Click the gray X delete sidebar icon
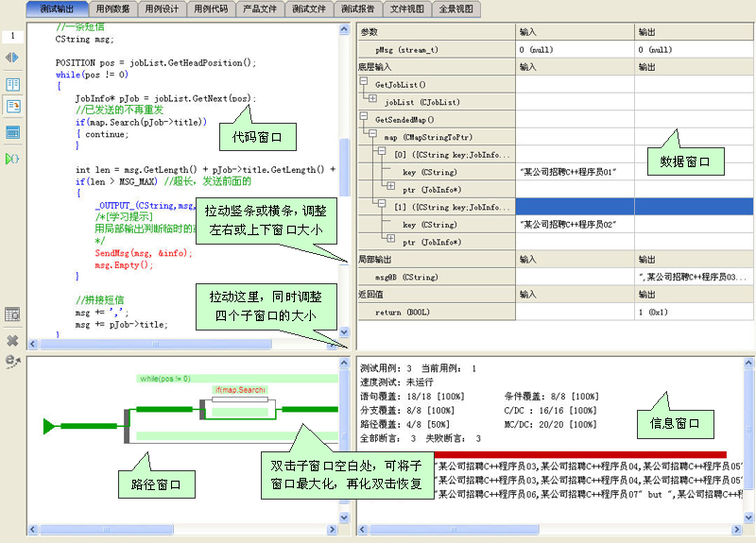Viewport: 756px width, 543px height. [x=12, y=341]
